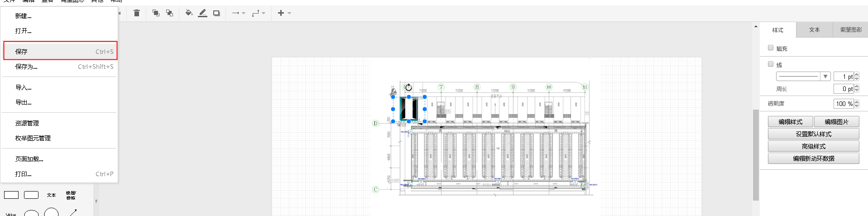Choose 保存 Ctrl+S menu entry
Image resolution: width=868 pixels, height=216 pixels.
(x=59, y=52)
